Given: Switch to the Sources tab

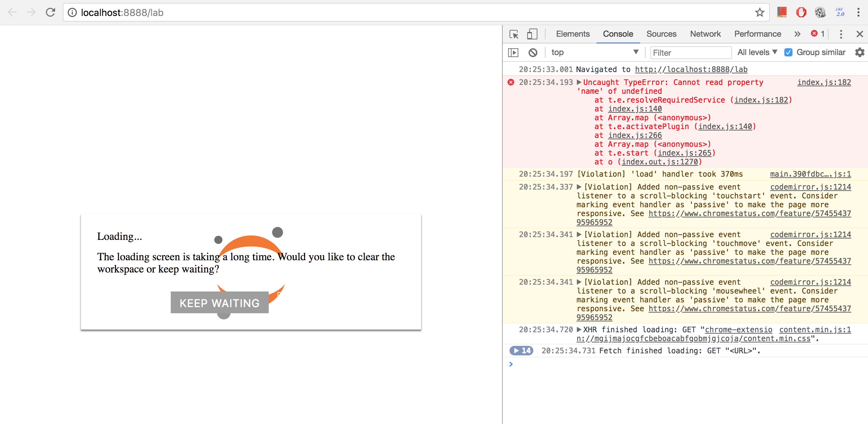Looking at the screenshot, I should [661, 34].
